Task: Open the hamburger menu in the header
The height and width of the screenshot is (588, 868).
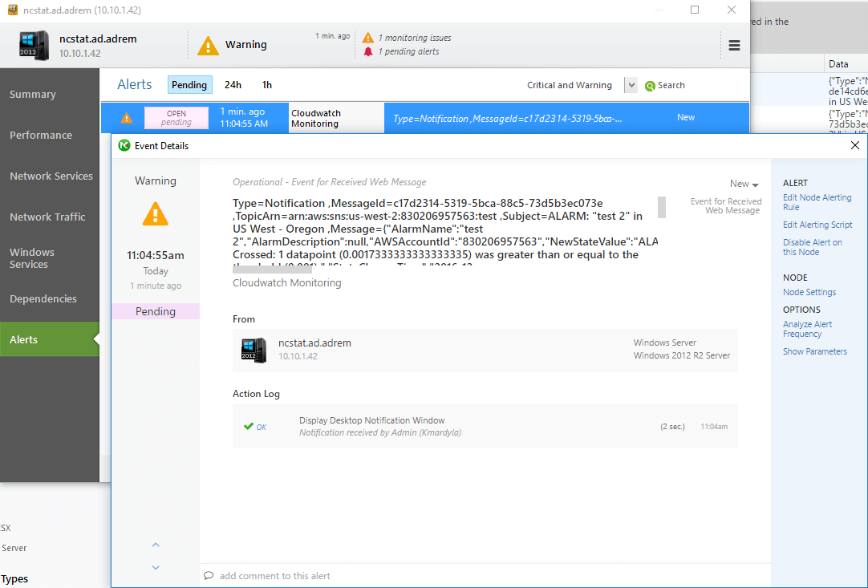Action: 734,46
